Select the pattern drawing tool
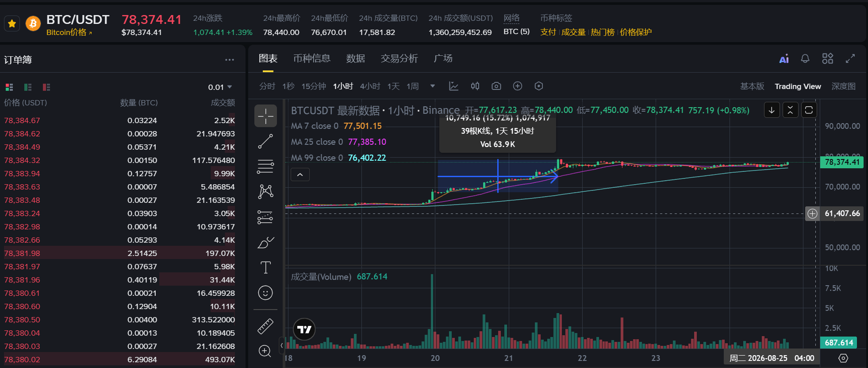Screen dimensions: 868x368 (x=265, y=192)
